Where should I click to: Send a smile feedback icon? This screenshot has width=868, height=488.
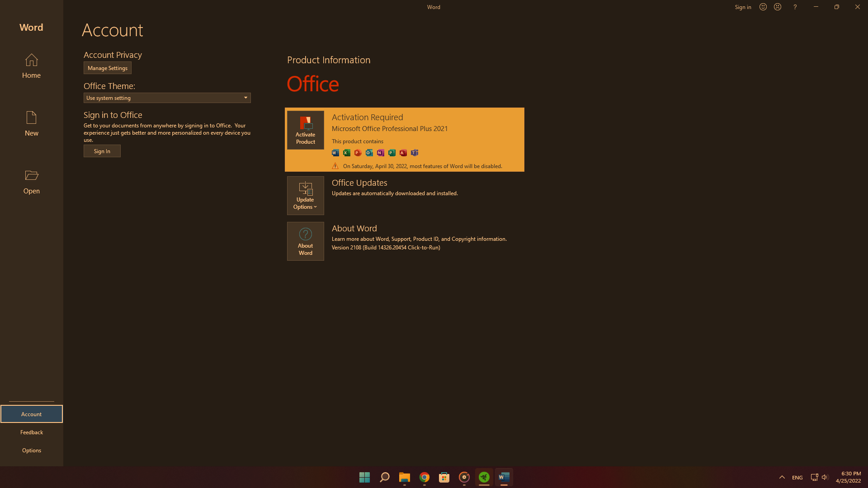click(763, 7)
